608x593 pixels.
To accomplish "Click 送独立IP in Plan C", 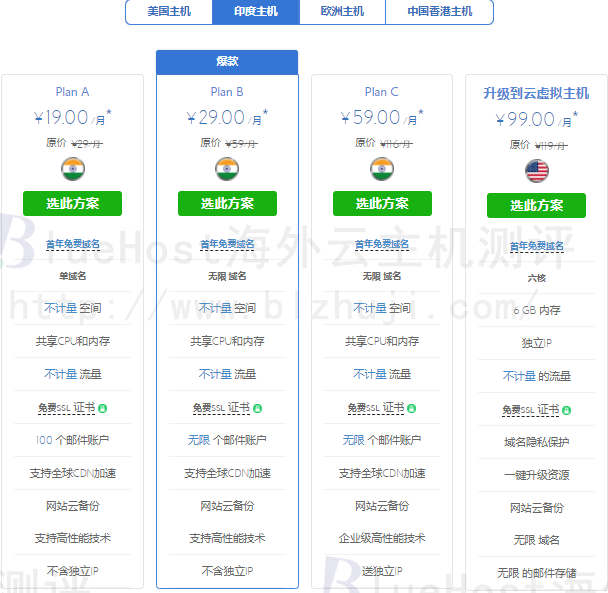I will [382, 571].
